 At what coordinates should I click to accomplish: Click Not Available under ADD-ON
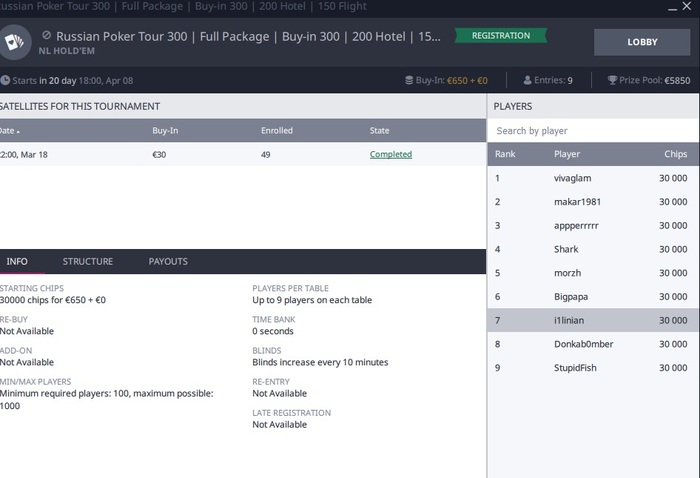[x=27, y=362]
